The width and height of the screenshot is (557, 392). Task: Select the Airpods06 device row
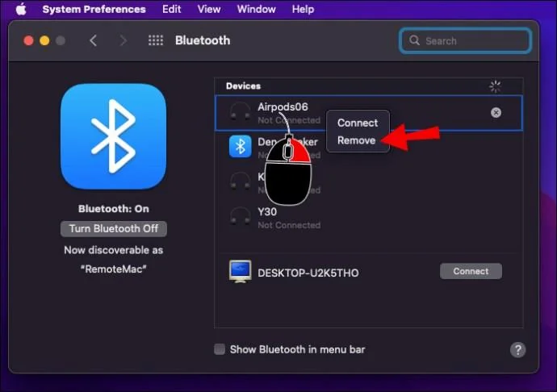tap(369, 113)
